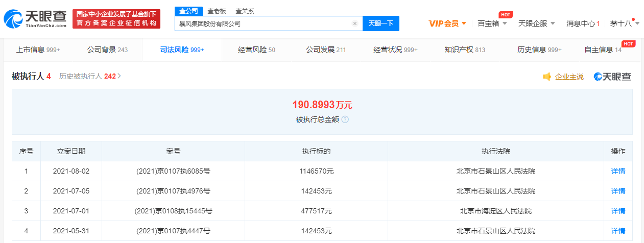644x243 pixels.
Task: Open the VIP会员 dropdown
Action: click(x=447, y=23)
